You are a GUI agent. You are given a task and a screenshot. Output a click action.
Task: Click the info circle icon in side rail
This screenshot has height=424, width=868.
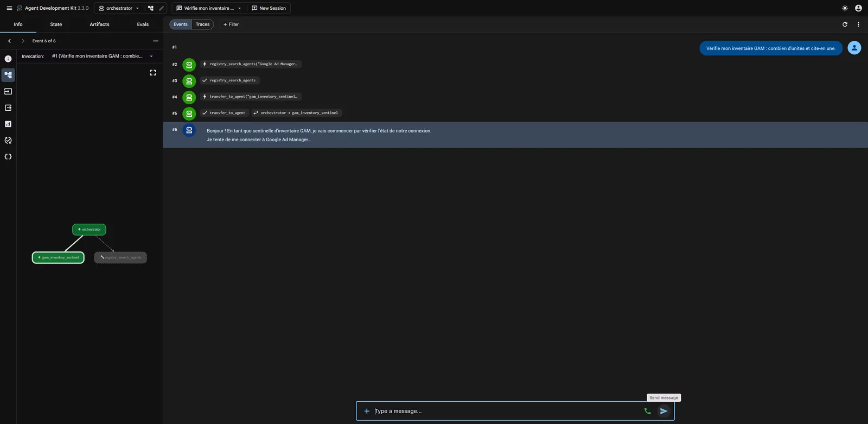point(8,59)
